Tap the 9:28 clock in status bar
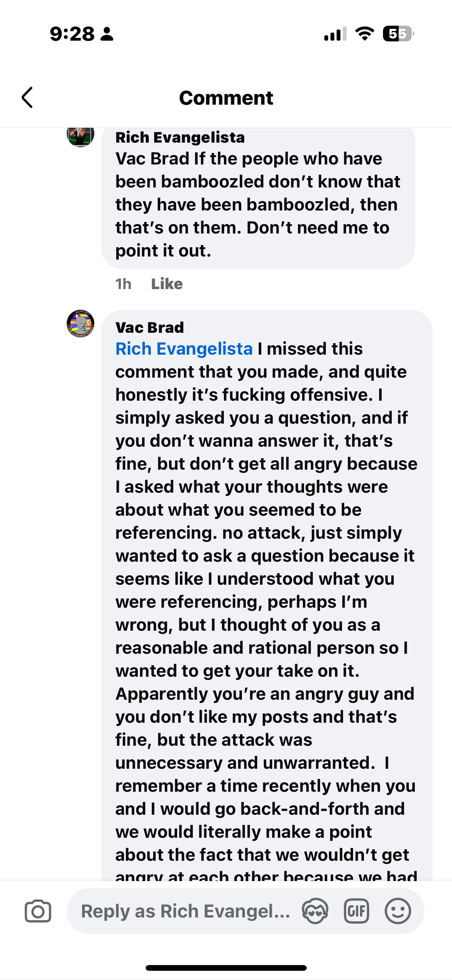The height and width of the screenshot is (980, 452). tap(72, 34)
